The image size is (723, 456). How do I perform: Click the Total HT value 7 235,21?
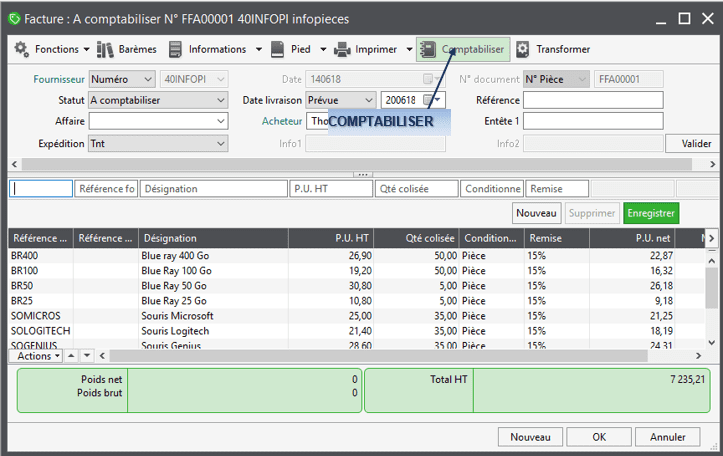click(x=687, y=379)
